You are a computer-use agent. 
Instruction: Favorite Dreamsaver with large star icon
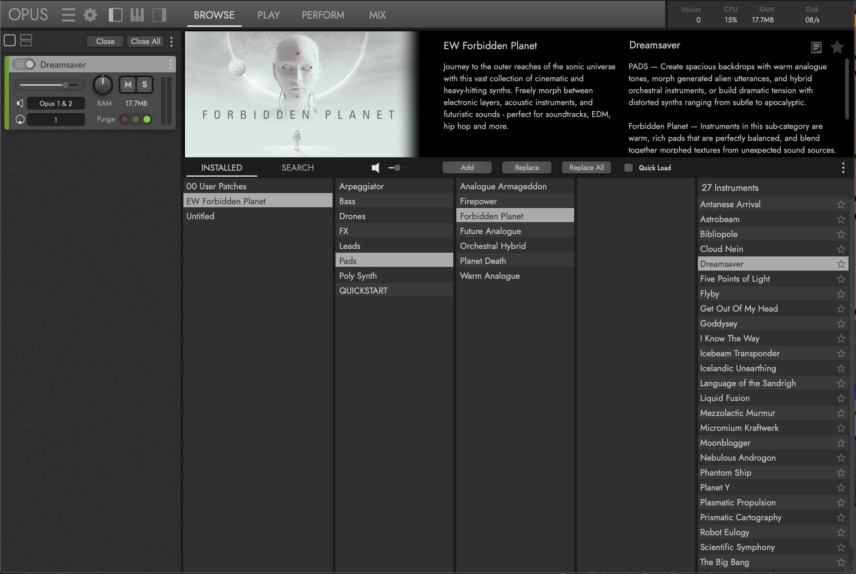[837, 48]
